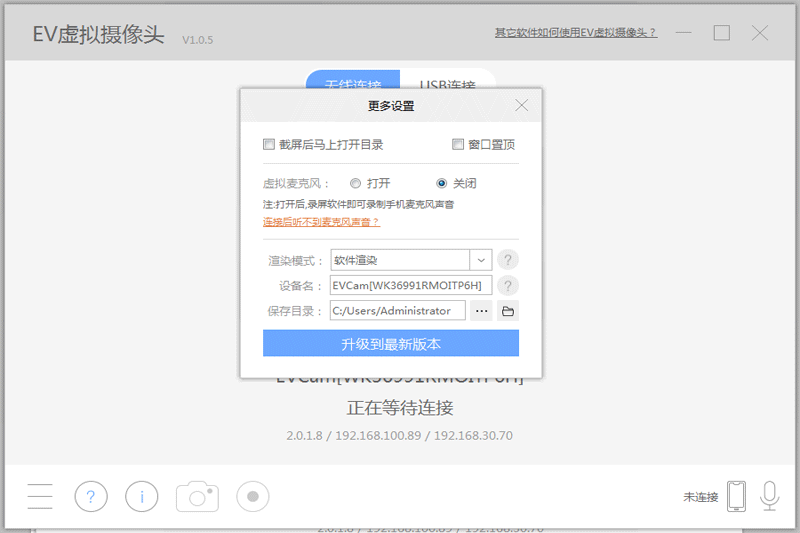
Task: Start recording with the round record icon
Action: (253, 496)
